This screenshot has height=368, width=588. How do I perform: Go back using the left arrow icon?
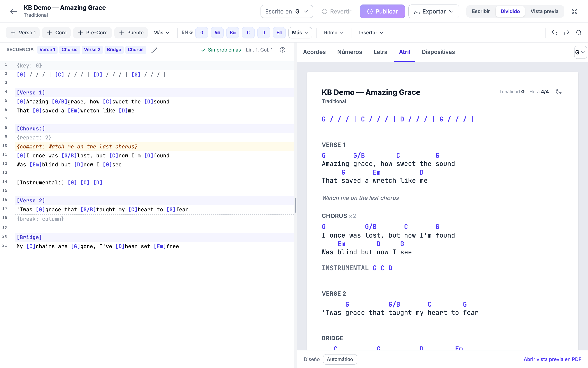pos(13,11)
